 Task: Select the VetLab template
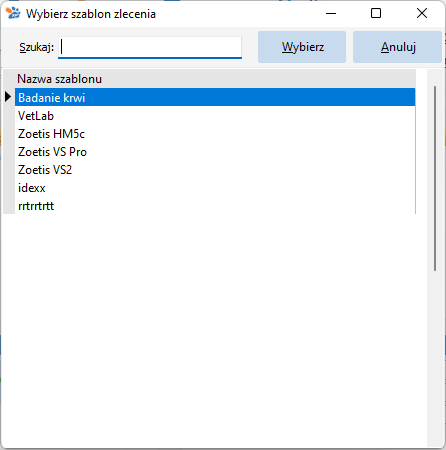click(x=215, y=116)
